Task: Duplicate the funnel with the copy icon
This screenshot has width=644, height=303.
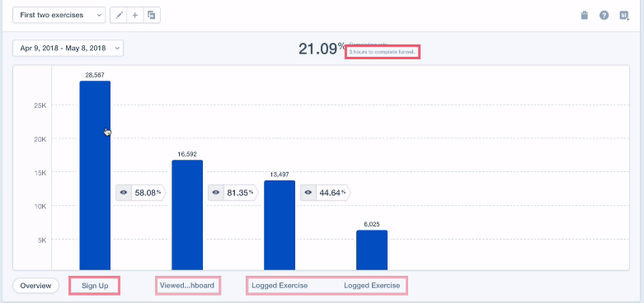Action: coord(152,15)
